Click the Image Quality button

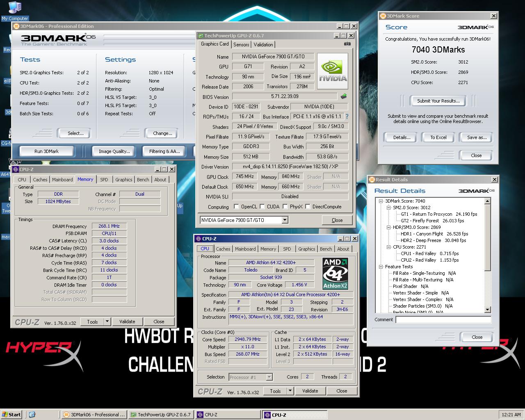(114, 151)
